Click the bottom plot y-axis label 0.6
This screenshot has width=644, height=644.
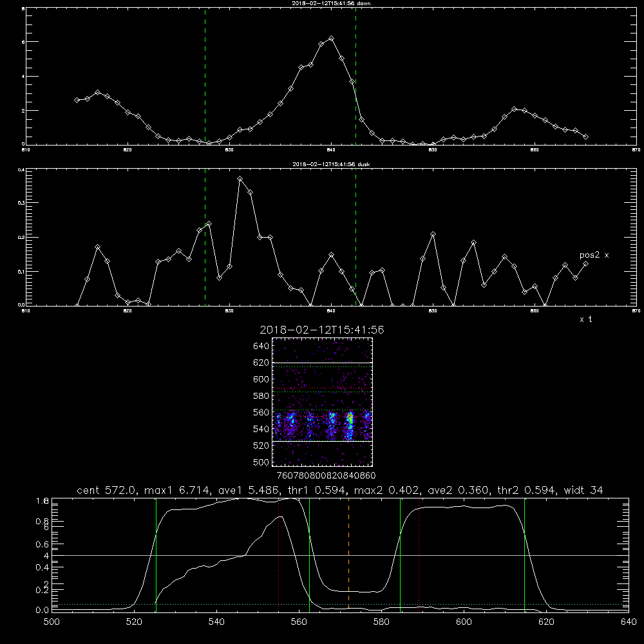43,544
